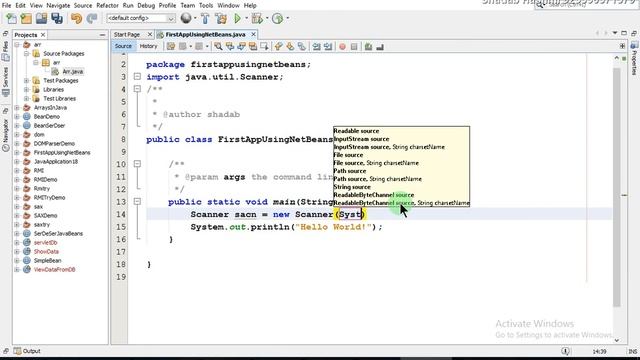
Task: Close the Projects panel tab
Action: click(43, 35)
